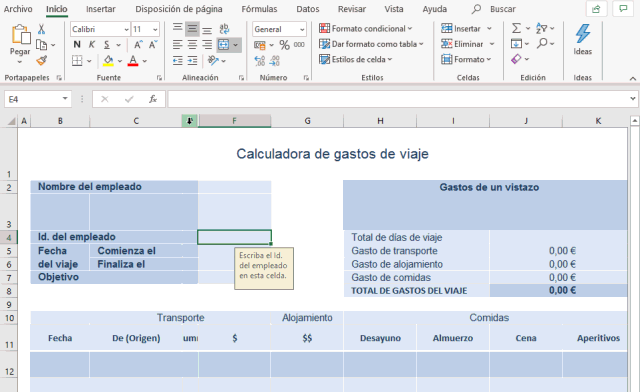Align text left

click(x=178, y=45)
